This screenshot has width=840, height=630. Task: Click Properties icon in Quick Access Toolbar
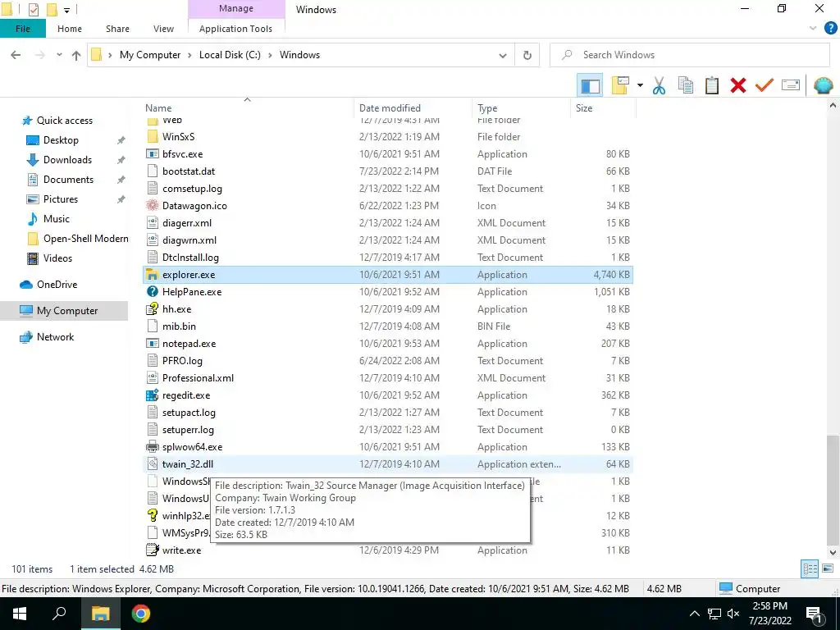(33, 10)
